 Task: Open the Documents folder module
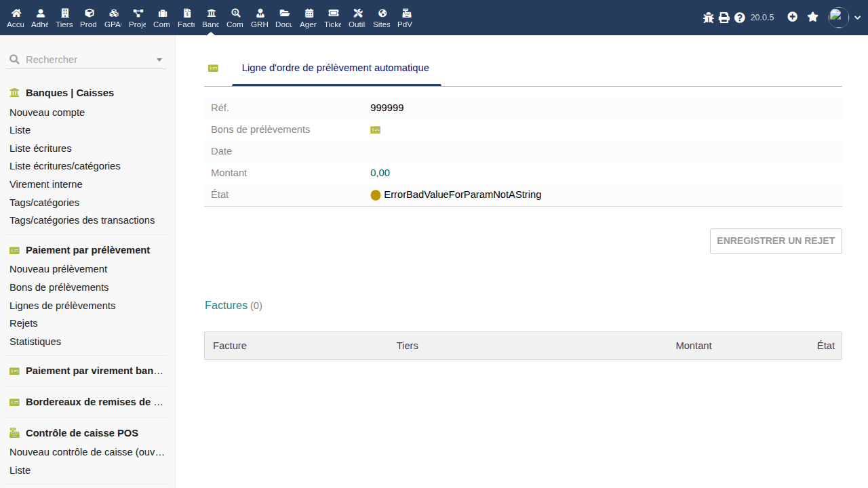point(284,18)
